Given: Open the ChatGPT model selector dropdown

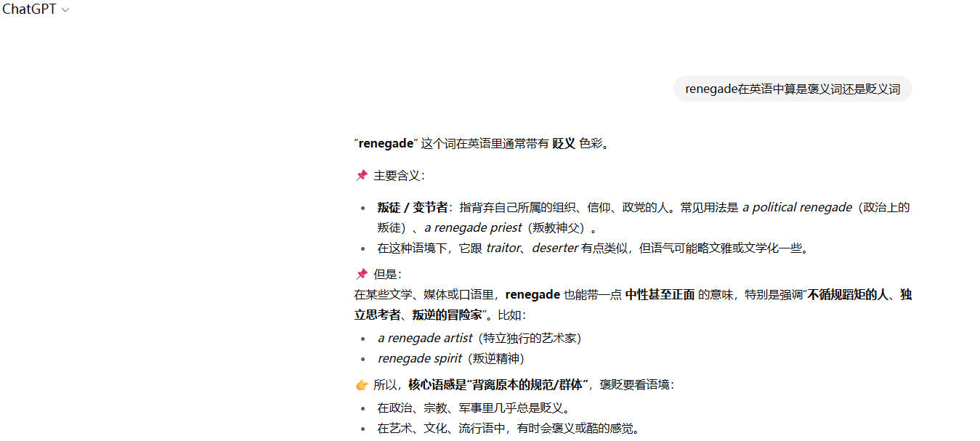Looking at the screenshot, I should click(x=36, y=9).
